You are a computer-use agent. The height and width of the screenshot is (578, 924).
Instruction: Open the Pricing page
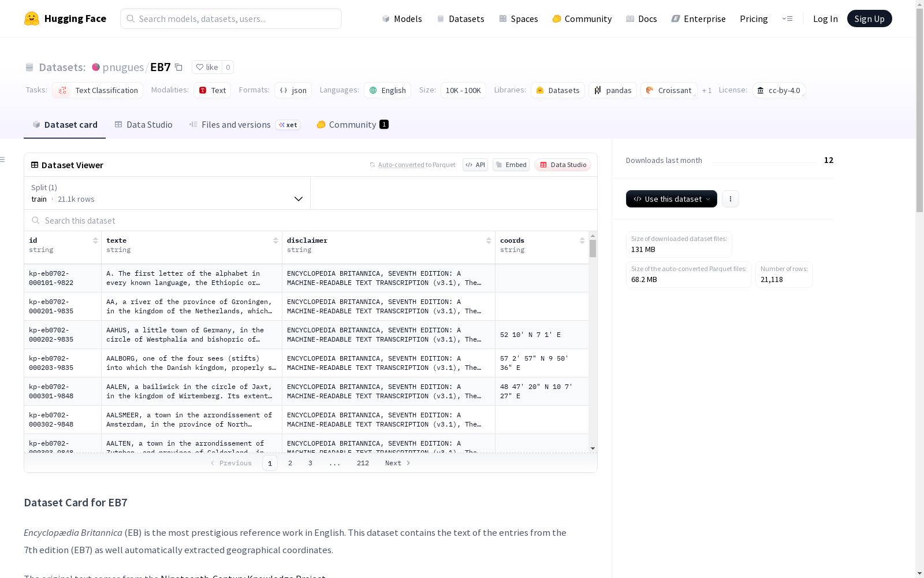(754, 18)
